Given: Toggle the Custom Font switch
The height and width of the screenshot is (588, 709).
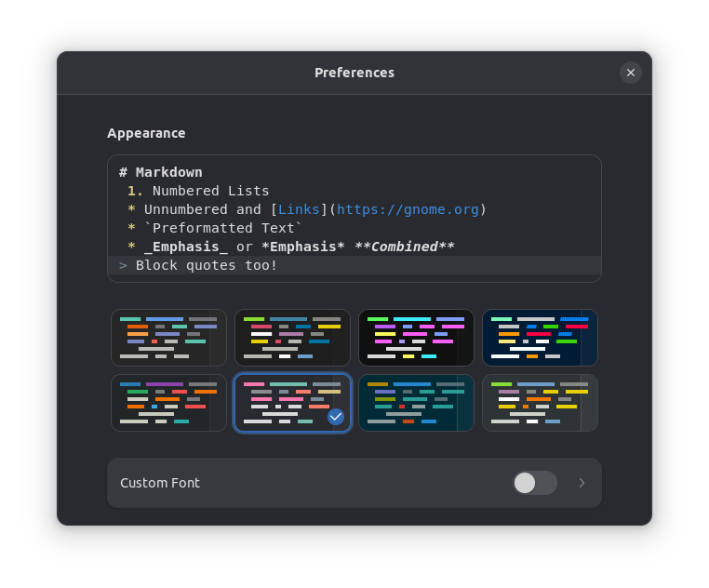Looking at the screenshot, I should pos(534,483).
